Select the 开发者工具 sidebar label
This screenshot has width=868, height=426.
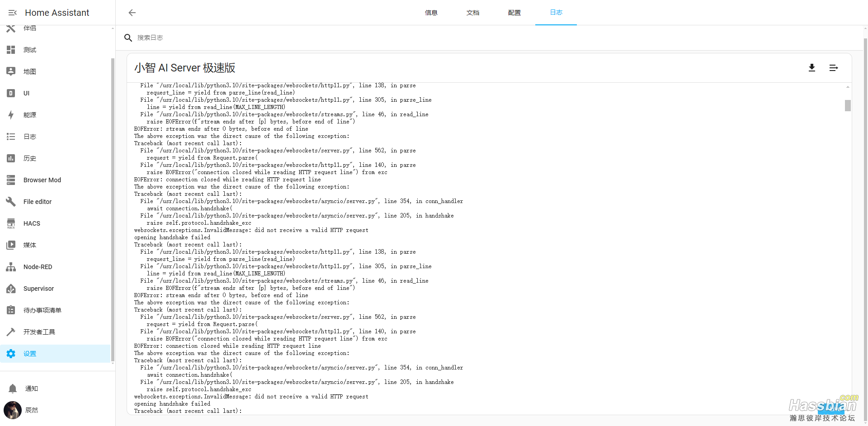coord(39,332)
